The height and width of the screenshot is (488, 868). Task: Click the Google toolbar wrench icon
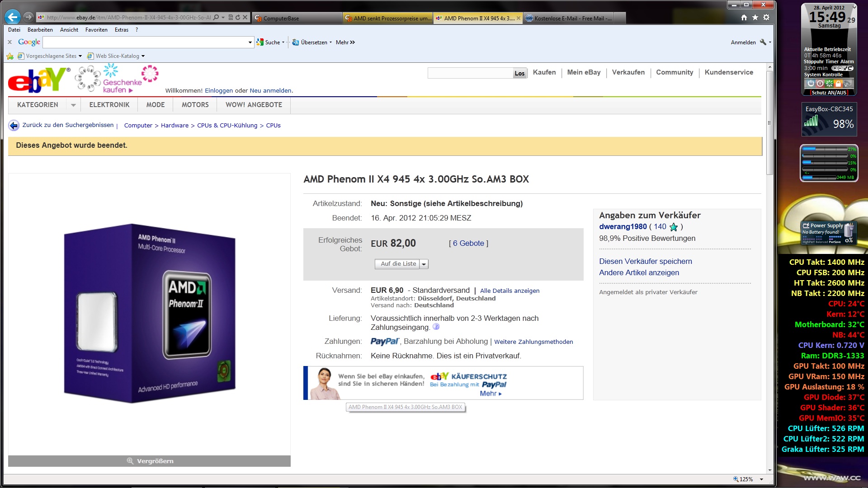pyautogui.click(x=763, y=42)
